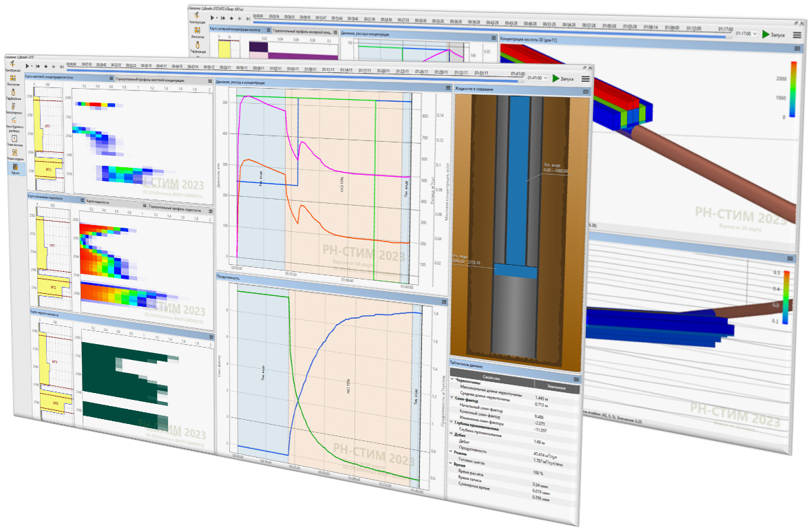Image resolution: width=811 pixels, height=532 pixels.
Task: Open Теплоперенос section in front sidebar
Action: (14, 109)
